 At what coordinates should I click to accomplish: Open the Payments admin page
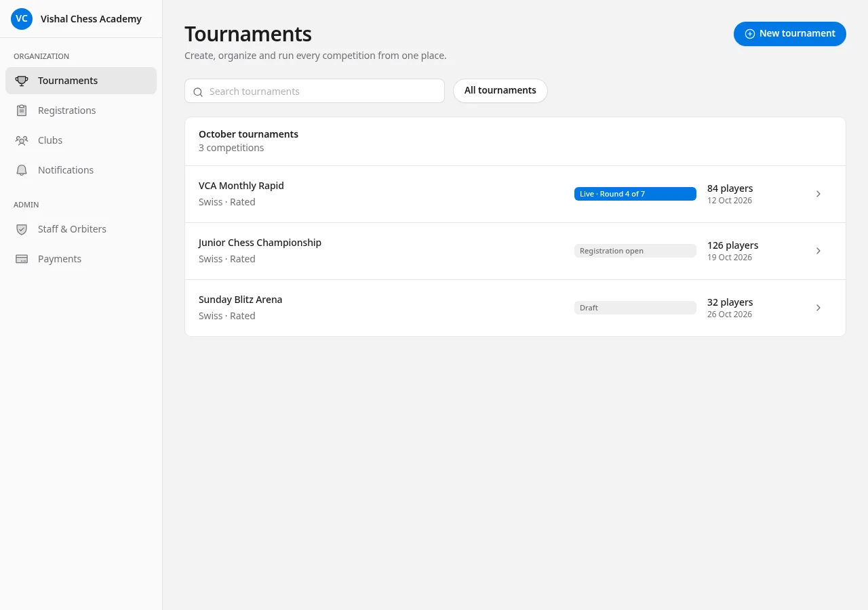tap(81, 259)
